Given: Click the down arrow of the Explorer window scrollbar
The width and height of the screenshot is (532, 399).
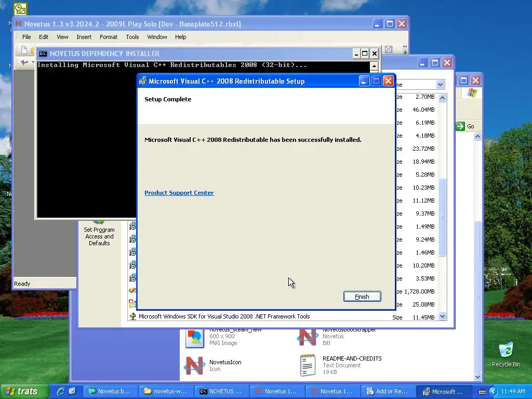Looking at the screenshot, I should point(478,377).
